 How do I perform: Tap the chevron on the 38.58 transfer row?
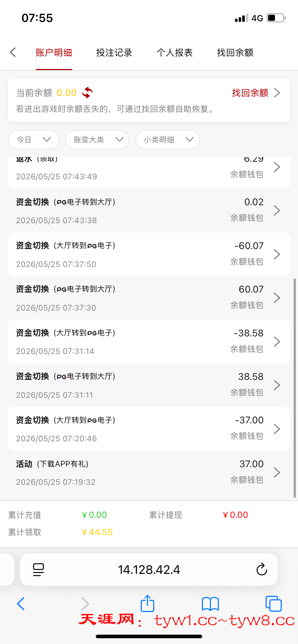tap(277, 385)
